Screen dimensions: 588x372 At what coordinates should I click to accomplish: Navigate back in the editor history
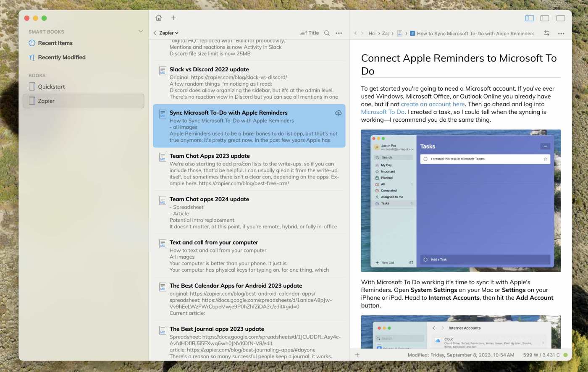356,33
